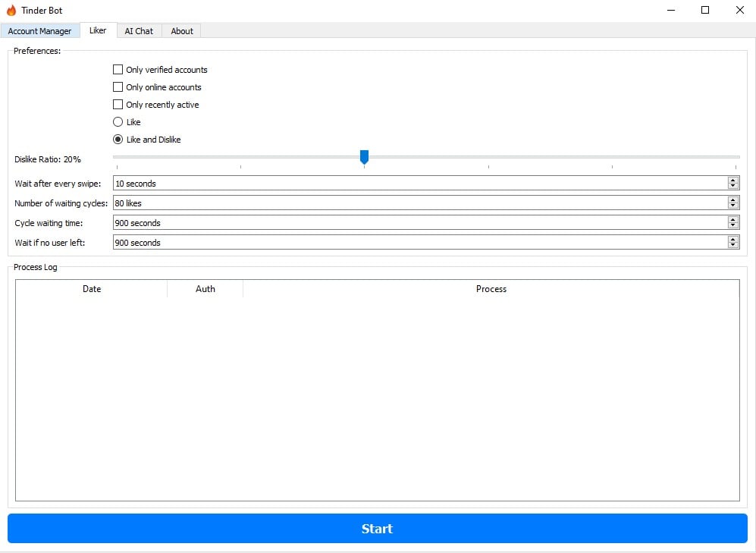Image resolution: width=756 pixels, height=553 pixels.
Task: Click the Date column header
Action: (x=92, y=289)
